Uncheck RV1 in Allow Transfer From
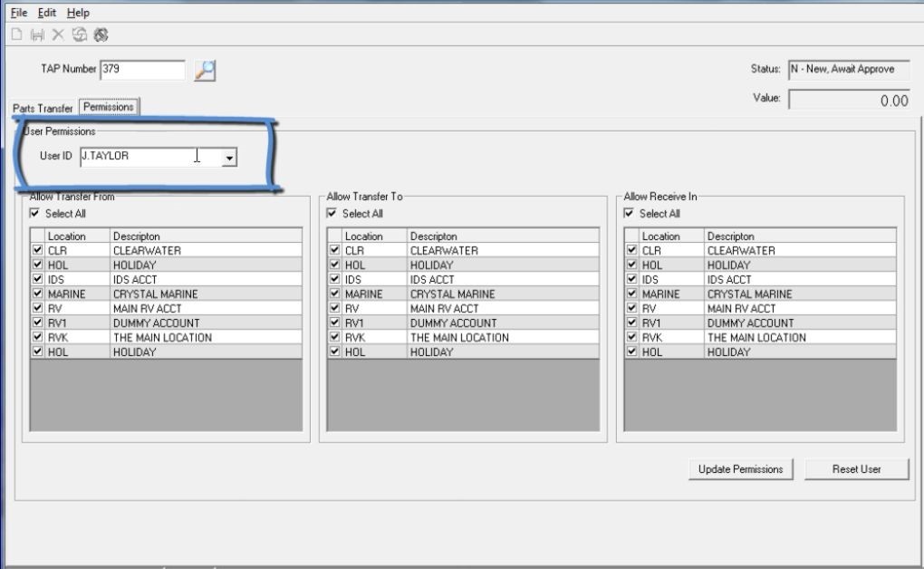 38,323
